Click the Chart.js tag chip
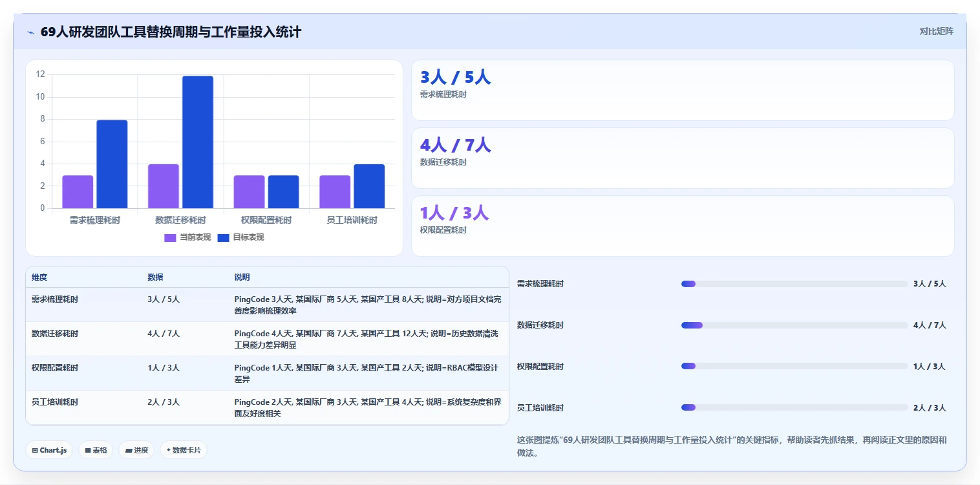The width and height of the screenshot is (980, 485). [x=49, y=450]
